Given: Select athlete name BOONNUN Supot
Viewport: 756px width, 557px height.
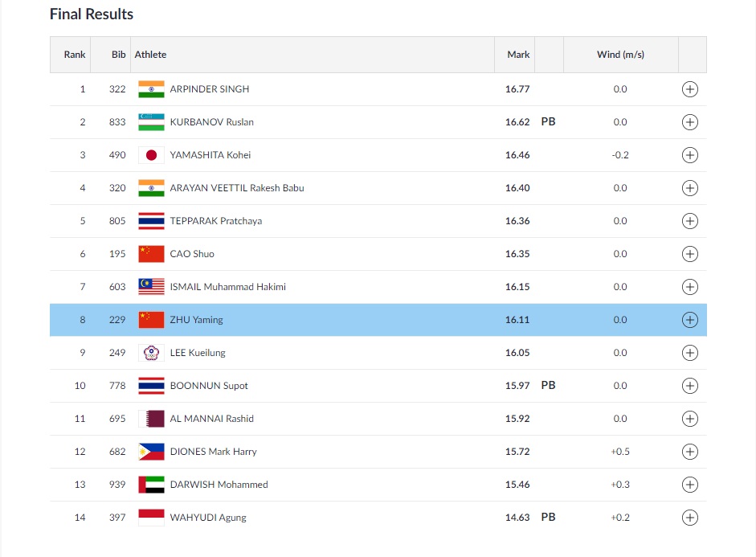Looking at the screenshot, I should tap(209, 386).
